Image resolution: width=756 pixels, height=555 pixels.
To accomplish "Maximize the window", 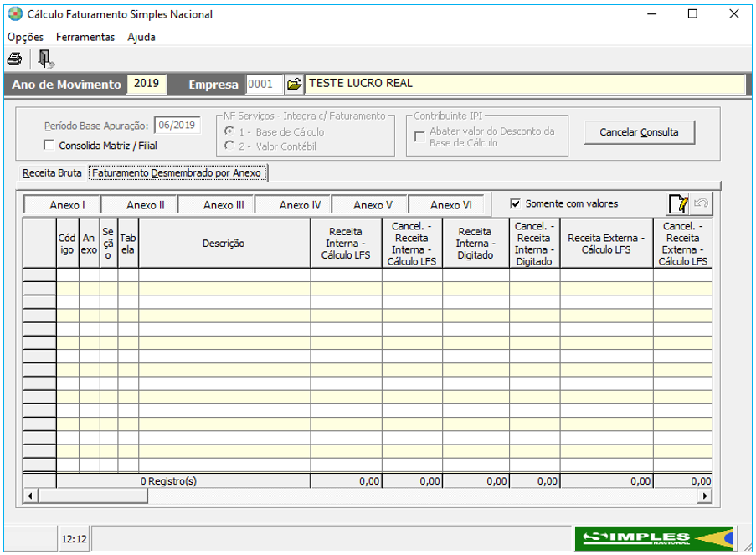I will pyautogui.click(x=692, y=14).
